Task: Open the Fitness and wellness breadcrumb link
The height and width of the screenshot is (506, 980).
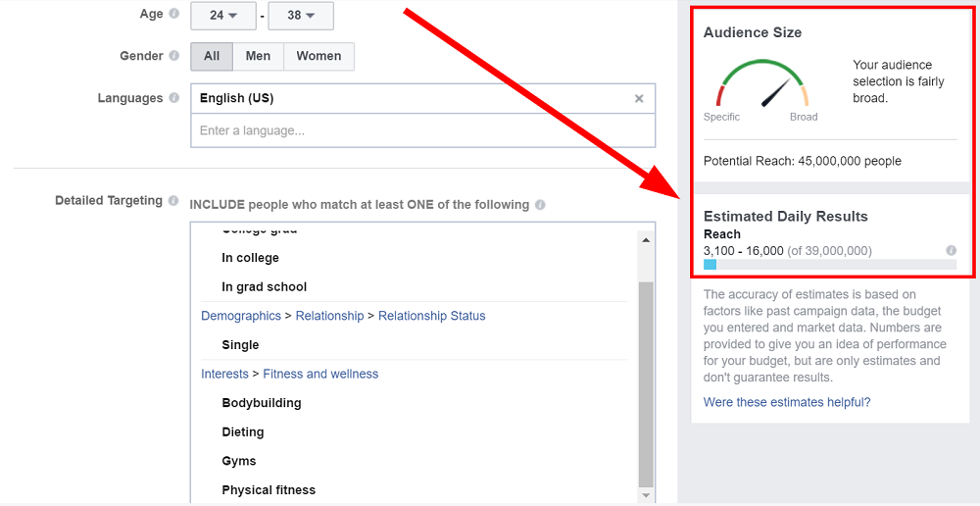Action: click(x=320, y=374)
